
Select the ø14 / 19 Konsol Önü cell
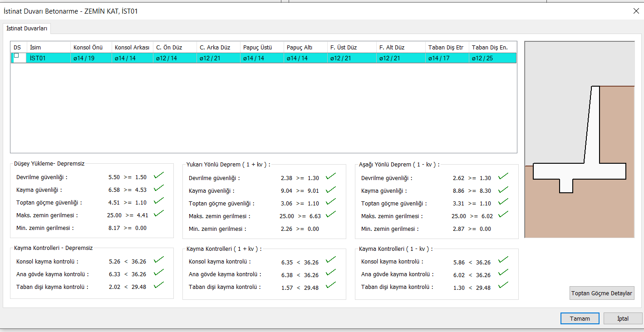point(91,58)
